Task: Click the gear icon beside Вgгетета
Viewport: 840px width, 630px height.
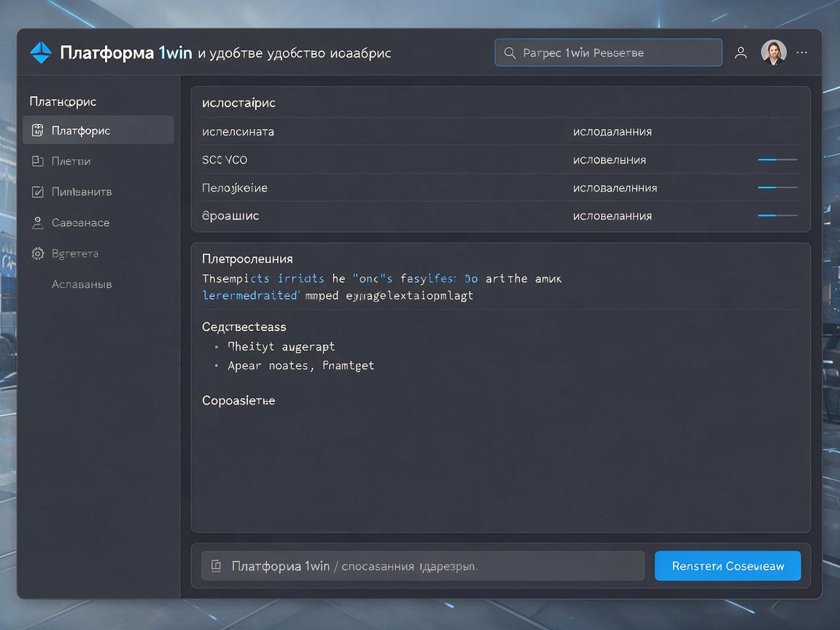Action: [37, 254]
